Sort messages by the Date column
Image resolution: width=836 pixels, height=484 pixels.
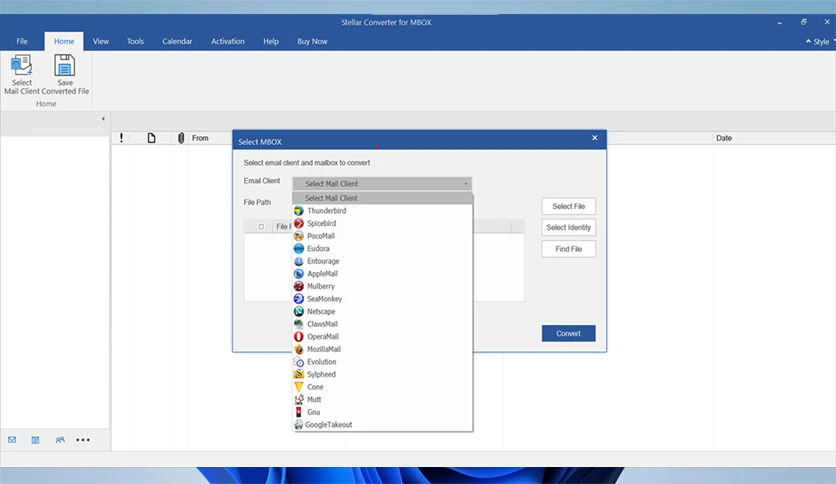(x=724, y=138)
